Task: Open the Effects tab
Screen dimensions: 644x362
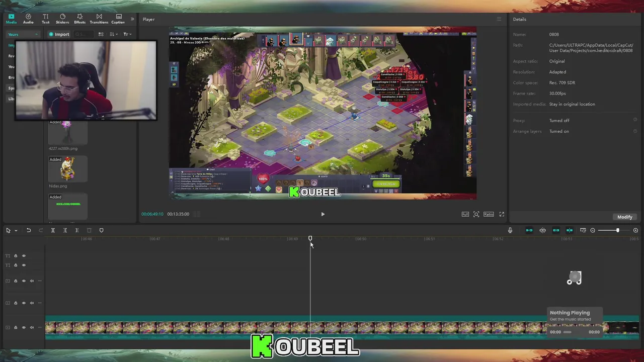Action: point(79,19)
